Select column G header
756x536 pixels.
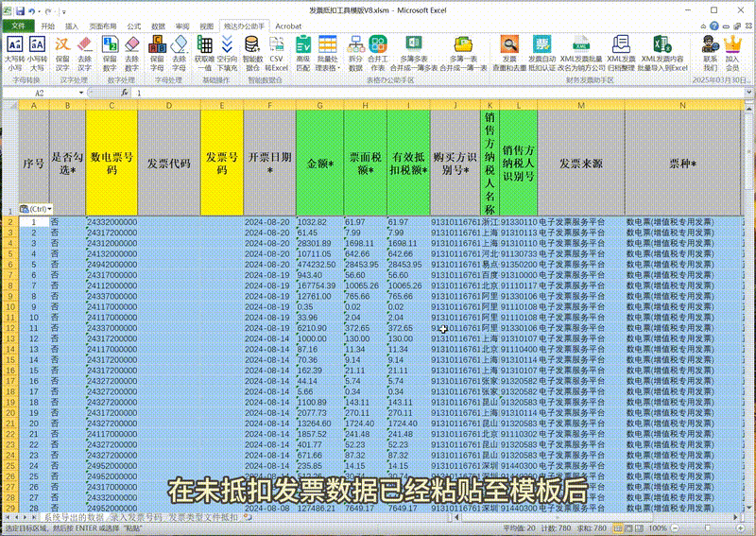point(319,105)
